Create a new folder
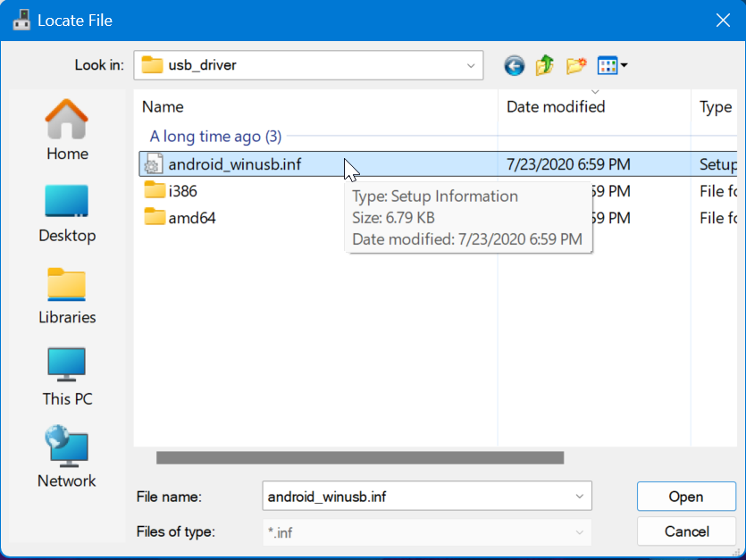This screenshot has height=560, width=746. (x=576, y=65)
